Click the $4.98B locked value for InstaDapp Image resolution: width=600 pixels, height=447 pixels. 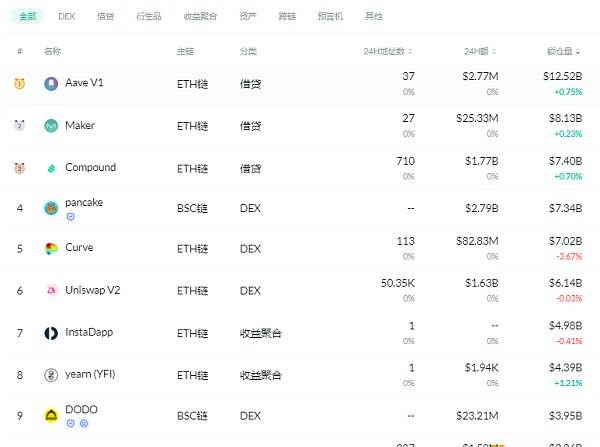(566, 326)
